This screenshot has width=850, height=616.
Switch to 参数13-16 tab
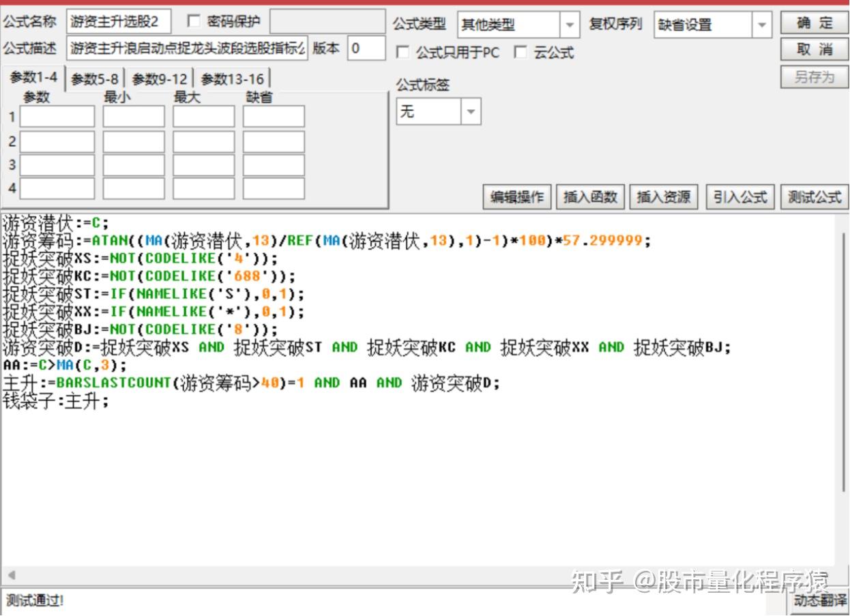click(x=232, y=79)
